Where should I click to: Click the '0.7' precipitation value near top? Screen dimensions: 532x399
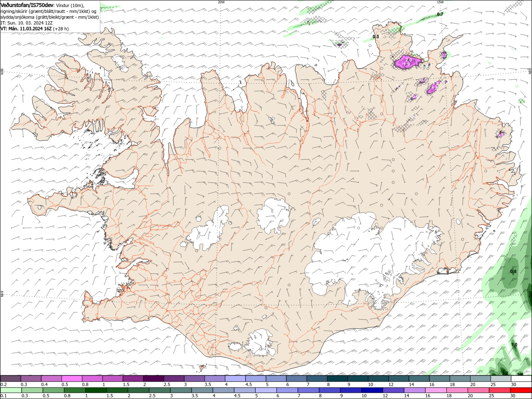coord(440,14)
